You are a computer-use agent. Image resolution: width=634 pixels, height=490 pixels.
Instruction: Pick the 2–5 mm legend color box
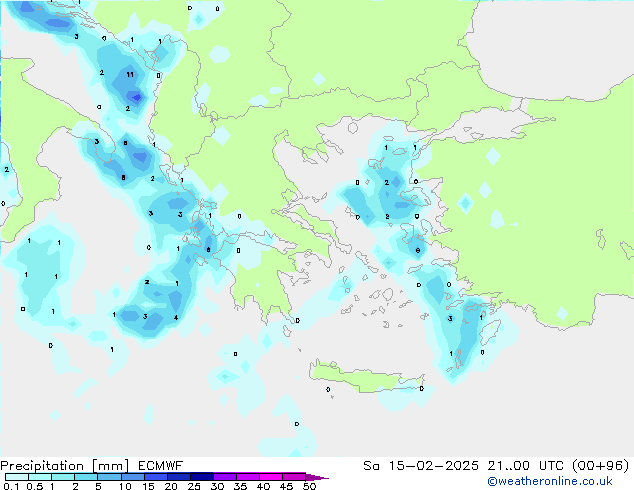point(86,477)
